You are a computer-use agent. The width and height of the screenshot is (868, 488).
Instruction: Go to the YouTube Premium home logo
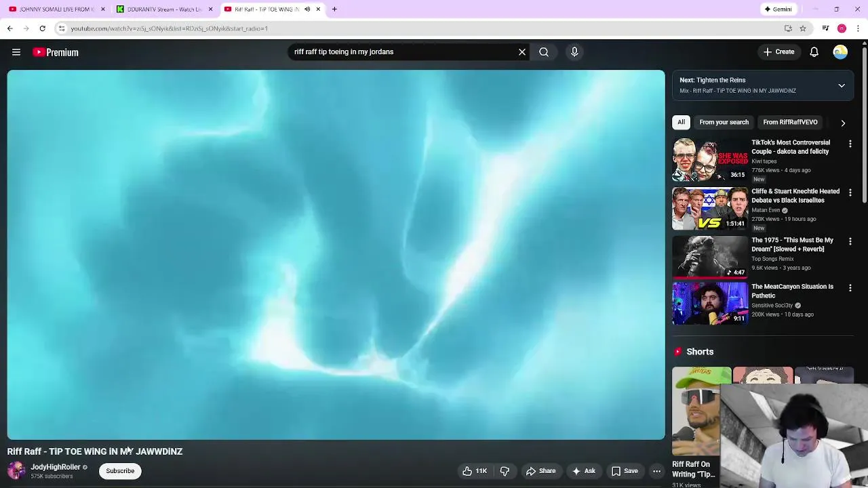(x=56, y=52)
